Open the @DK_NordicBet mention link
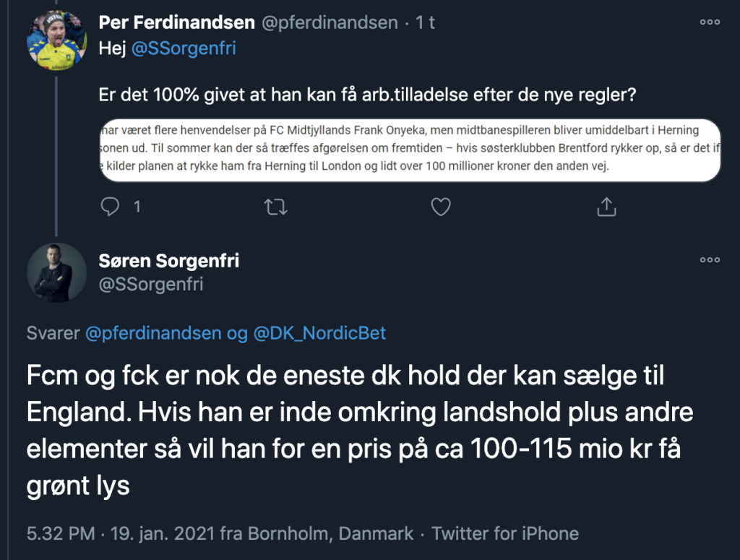Viewport: 740px width, 560px height. (x=319, y=333)
